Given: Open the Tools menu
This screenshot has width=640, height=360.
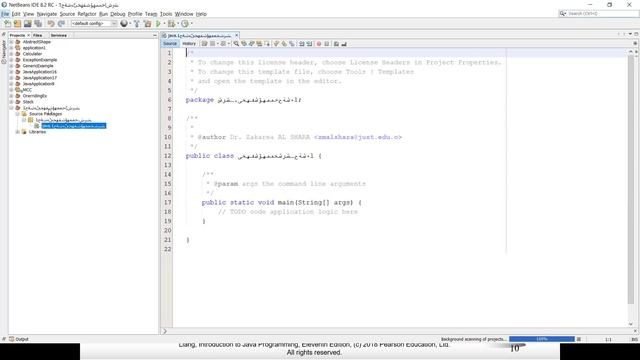Looking at the screenshot, I should [166, 14].
